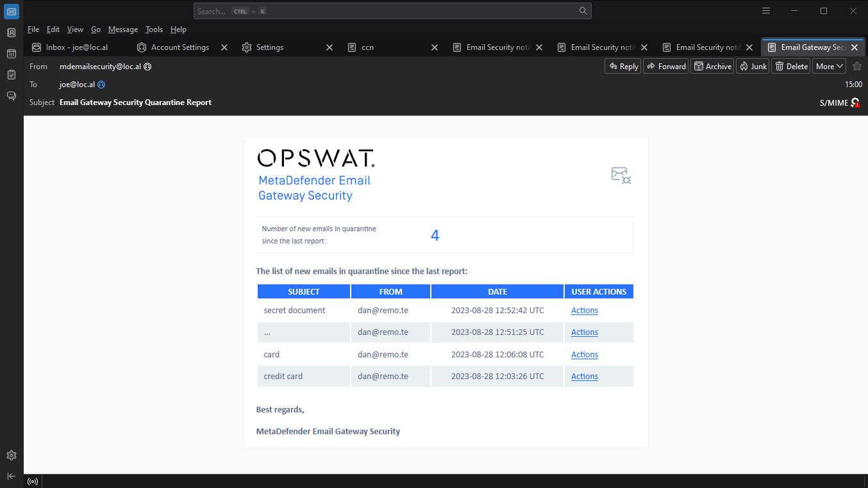
Task: Open the Message menu
Action: [123, 29]
